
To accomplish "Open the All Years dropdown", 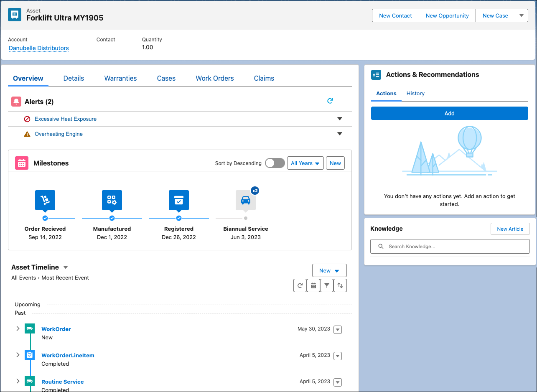I will coord(305,163).
